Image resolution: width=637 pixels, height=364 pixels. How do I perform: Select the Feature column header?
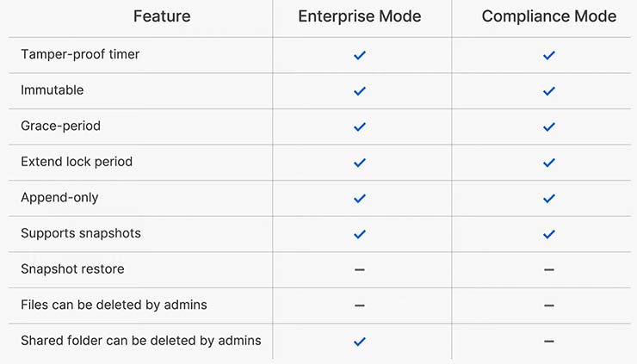[162, 16]
